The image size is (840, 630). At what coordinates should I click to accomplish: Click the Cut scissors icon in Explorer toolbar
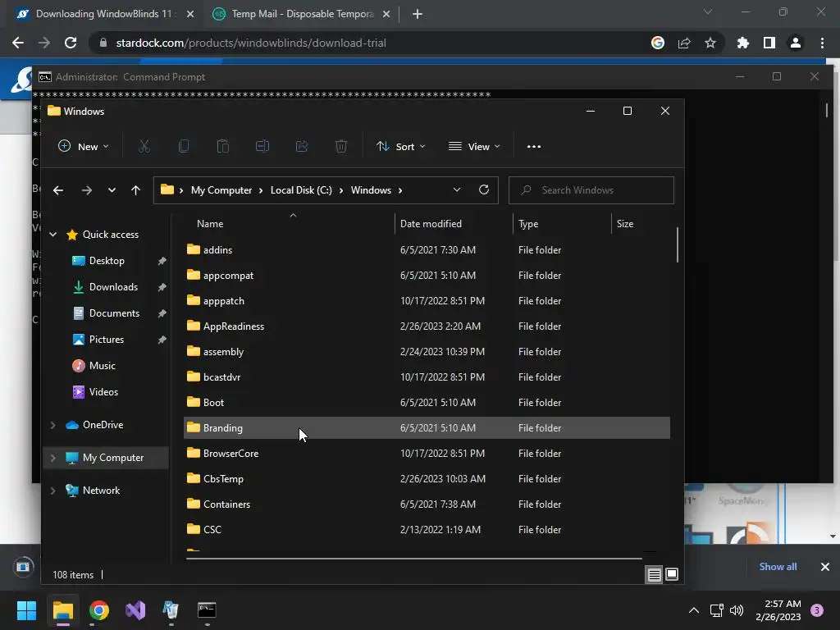point(144,146)
